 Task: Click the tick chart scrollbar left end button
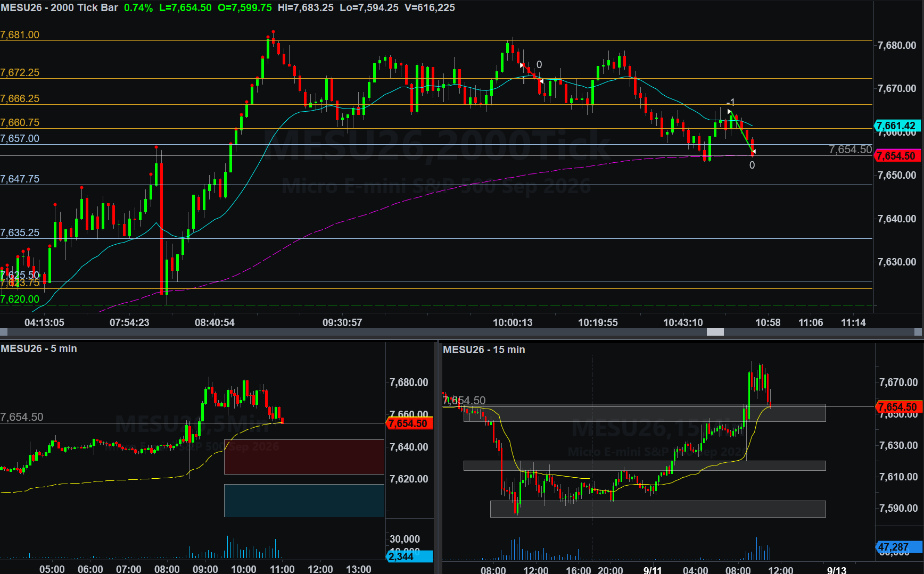(x=4, y=332)
